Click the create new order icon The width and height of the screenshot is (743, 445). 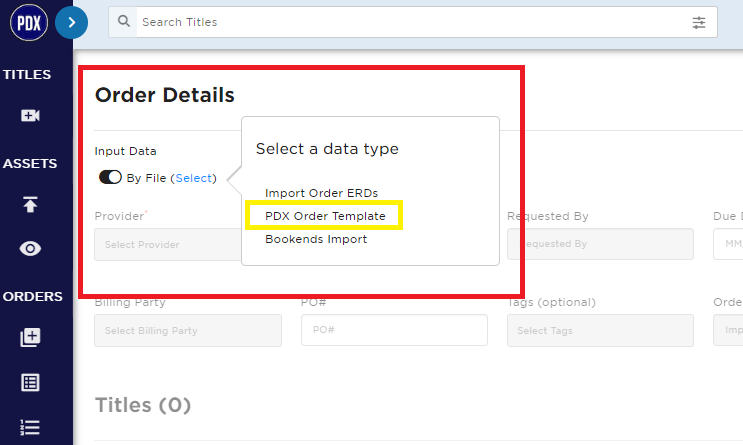tap(30, 337)
